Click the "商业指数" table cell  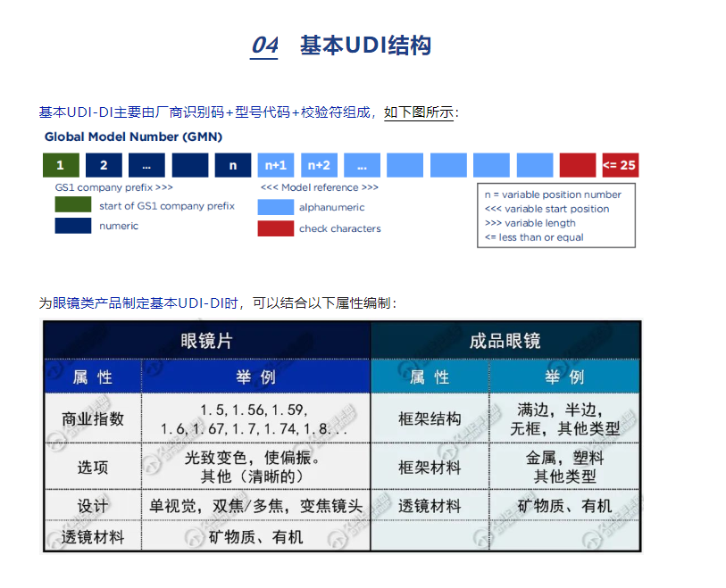click(x=93, y=418)
